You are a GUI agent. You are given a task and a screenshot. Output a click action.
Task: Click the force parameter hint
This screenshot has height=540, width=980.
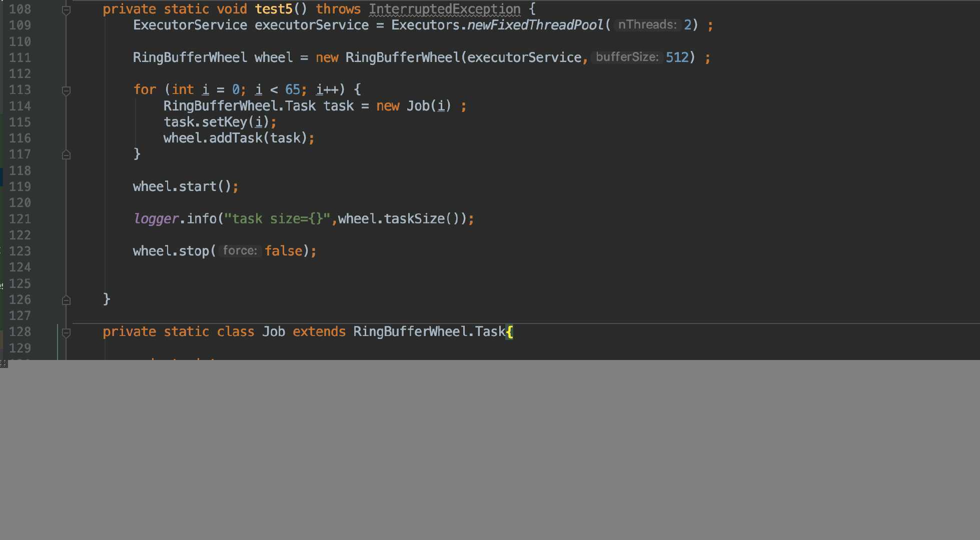point(240,250)
